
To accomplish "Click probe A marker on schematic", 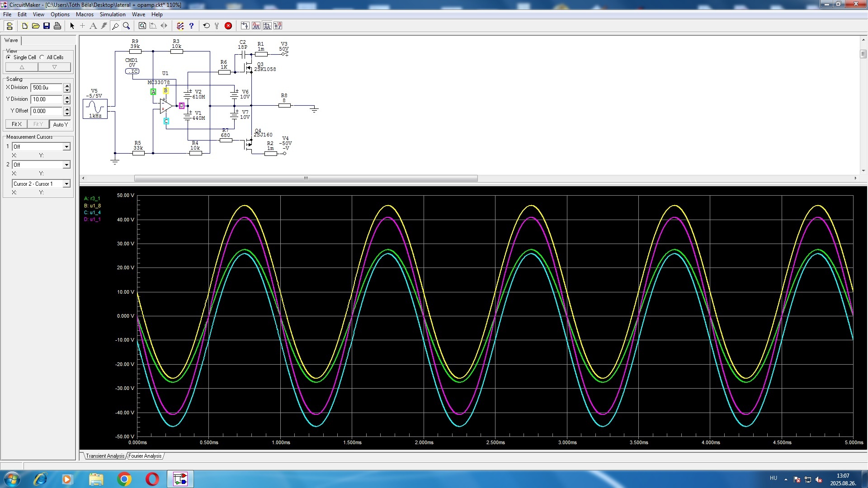I will click(x=153, y=92).
